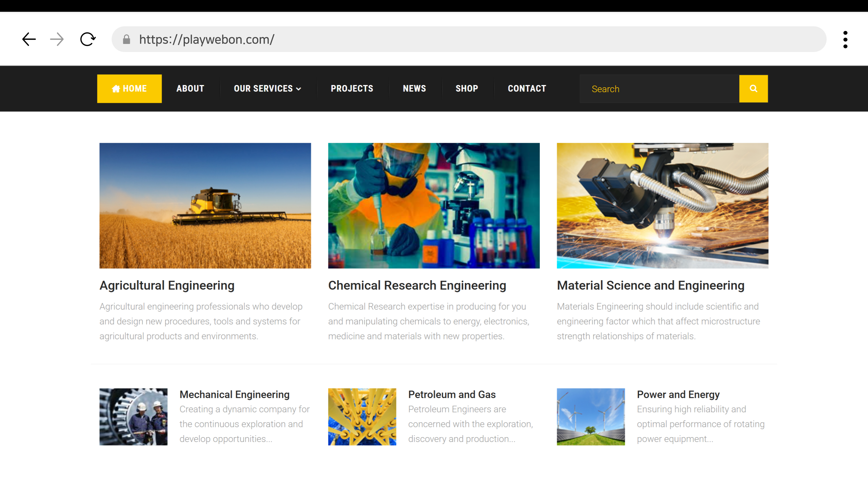Screen dimensions: 868x488
Task: Open the Chemical Research Engineering heading link
Action: click(x=417, y=285)
